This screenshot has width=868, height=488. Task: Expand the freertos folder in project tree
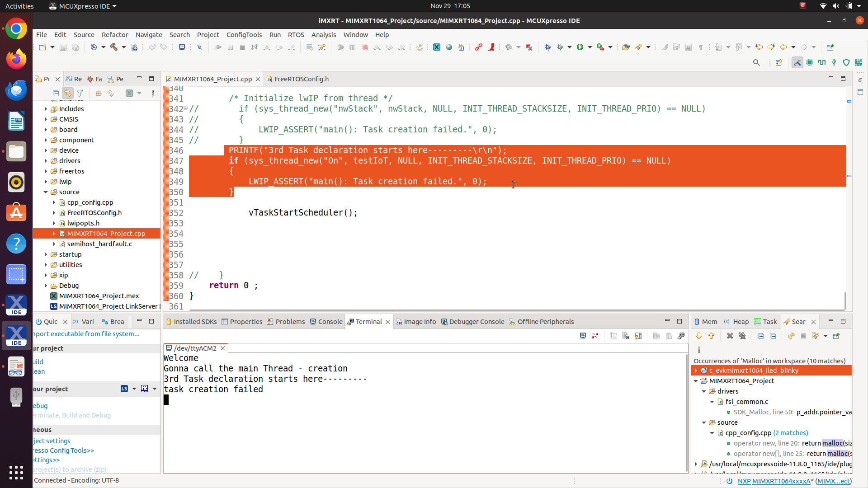pyautogui.click(x=46, y=171)
